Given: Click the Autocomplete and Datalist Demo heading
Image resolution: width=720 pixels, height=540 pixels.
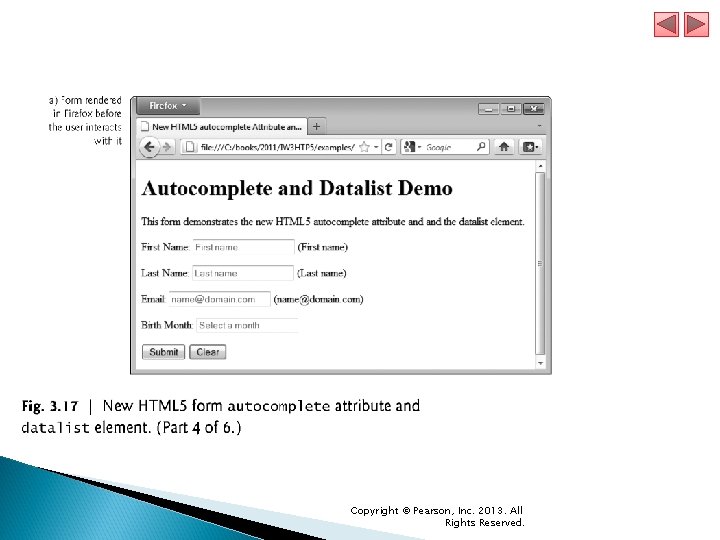Looking at the screenshot, I should [297, 188].
